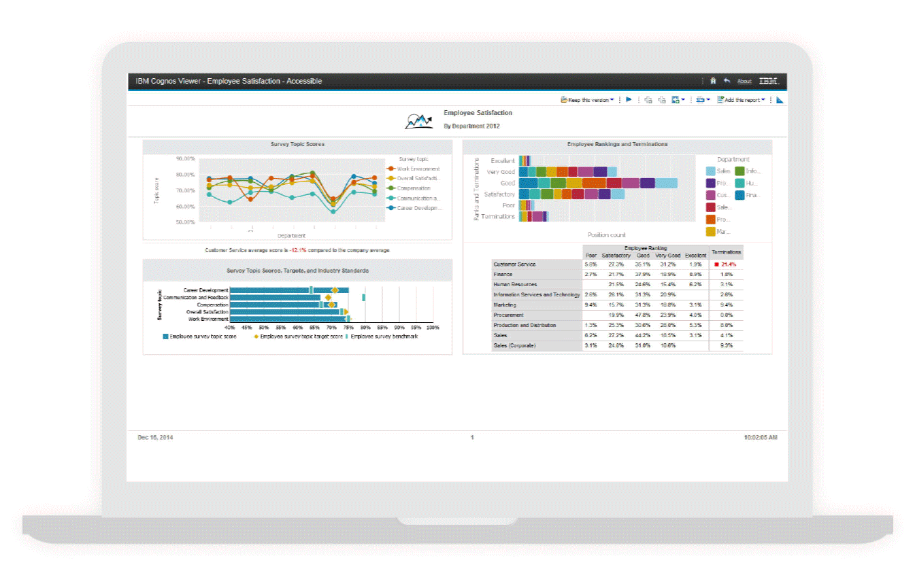Click the IBM logo
The image size is (915, 588).
pos(768,81)
